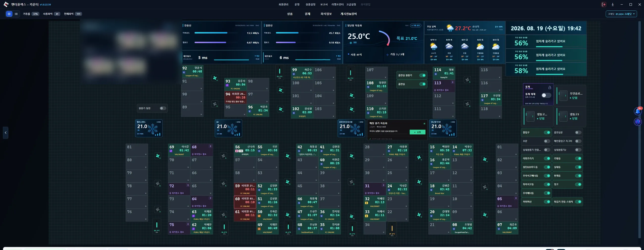Click the cleaning icon on seat 113
This screenshot has width=644, height=250.
[x=453, y=82]
